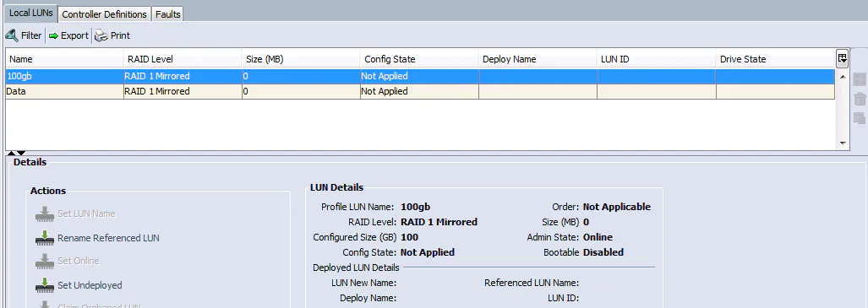868x308 pixels.
Task: Click Rename Referenced LUN action
Action: 108,238
